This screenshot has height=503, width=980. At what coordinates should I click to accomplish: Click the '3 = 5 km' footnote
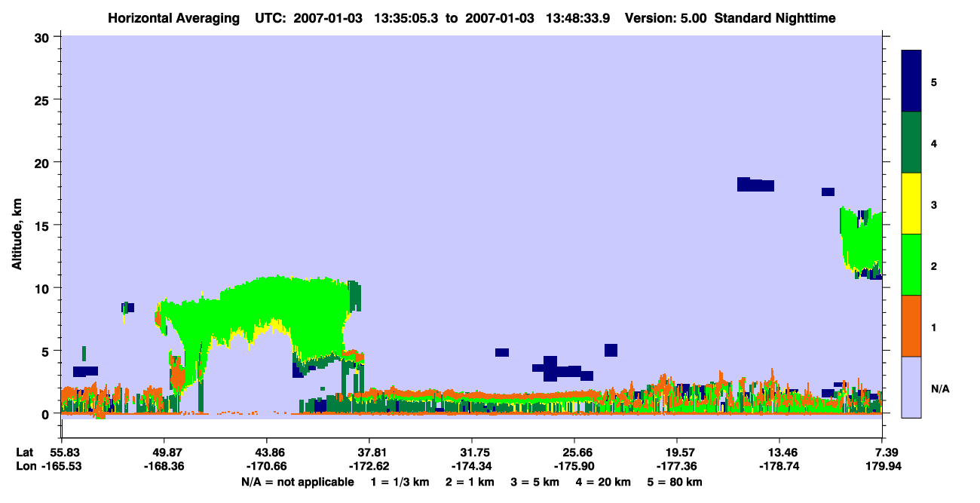tap(535, 482)
